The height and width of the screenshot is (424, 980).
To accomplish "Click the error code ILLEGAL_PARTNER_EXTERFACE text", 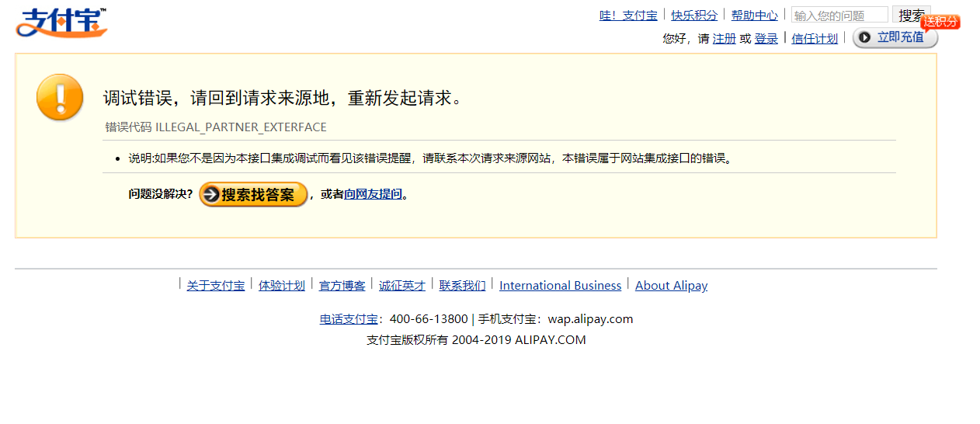I will pyautogui.click(x=242, y=127).
